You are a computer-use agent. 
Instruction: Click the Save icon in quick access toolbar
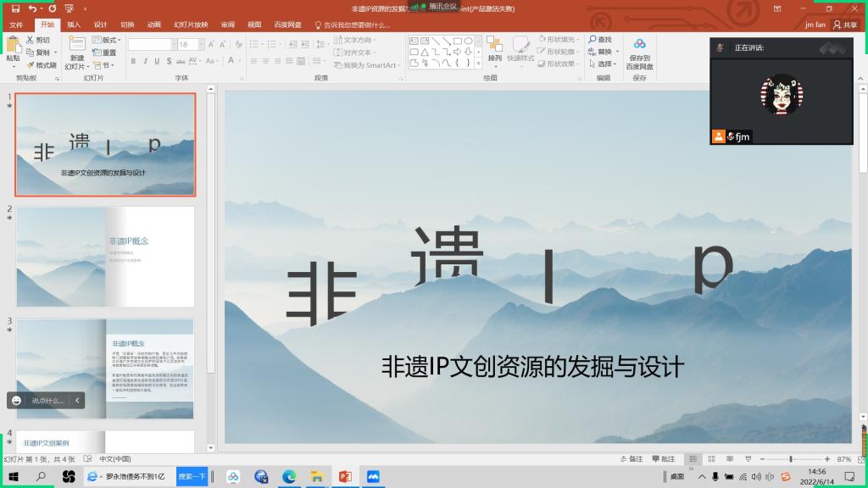pos(15,8)
